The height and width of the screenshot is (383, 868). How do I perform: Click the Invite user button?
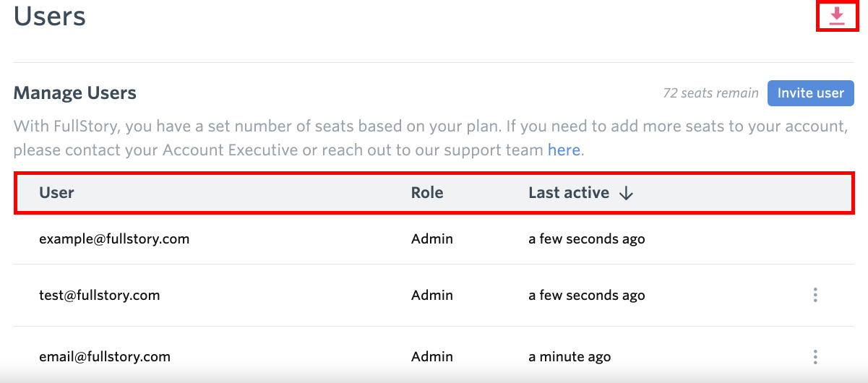(x=810, y=93)
